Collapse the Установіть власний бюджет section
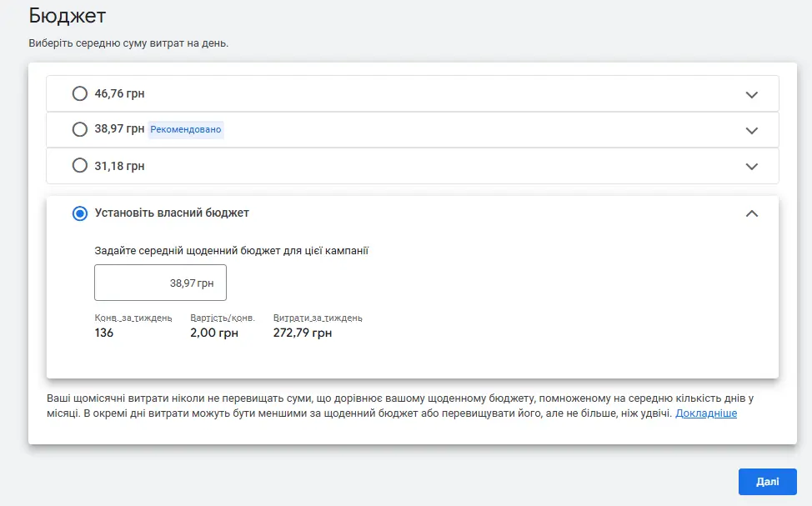The height and width of the screenshot is (506, 812). click(x=751, y=213)
